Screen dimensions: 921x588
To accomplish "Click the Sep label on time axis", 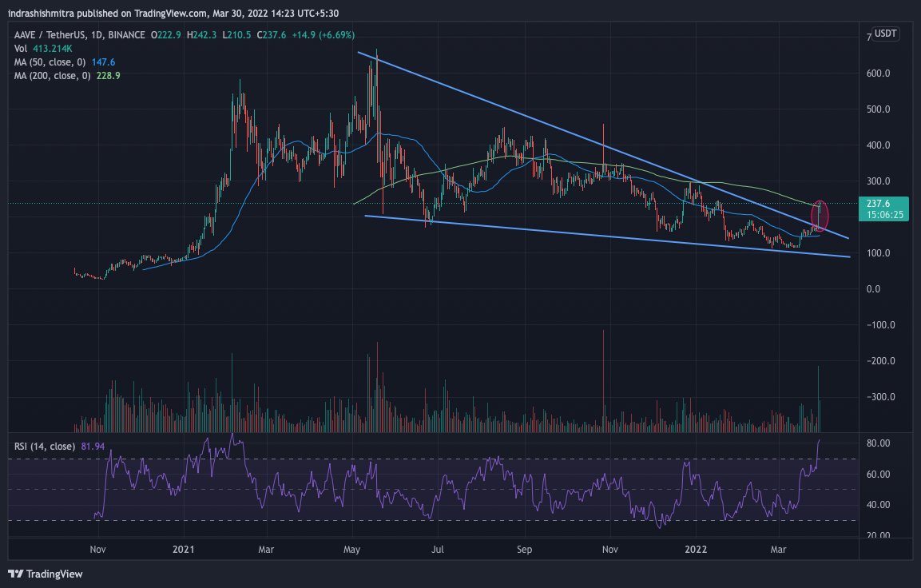I will point(524,549).
